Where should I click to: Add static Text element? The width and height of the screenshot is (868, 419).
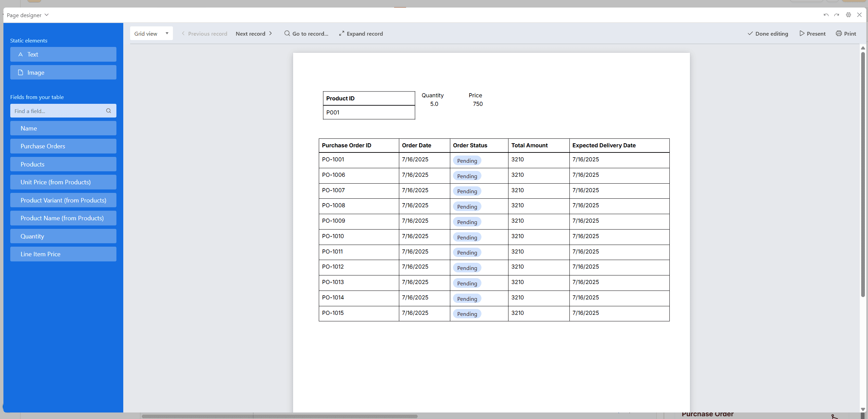(x=63, y=54)
